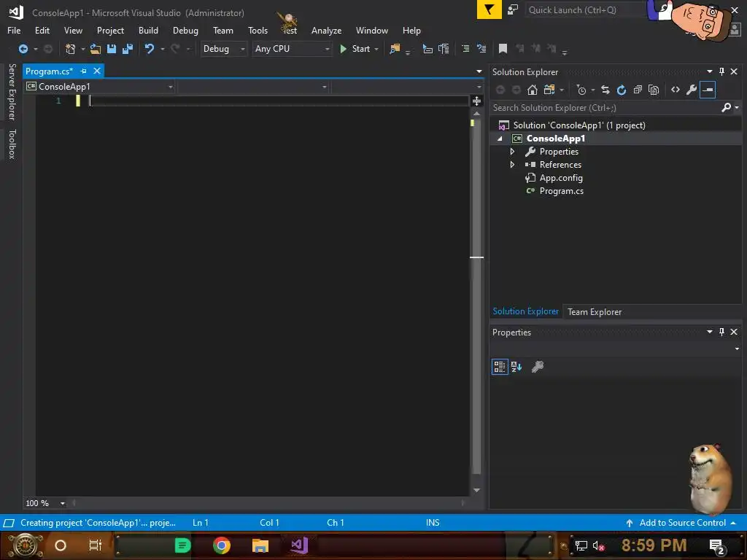Screen dimensions: 747x560
Task: Toggle Preview Selected Items button
Action: pos(708,90)
